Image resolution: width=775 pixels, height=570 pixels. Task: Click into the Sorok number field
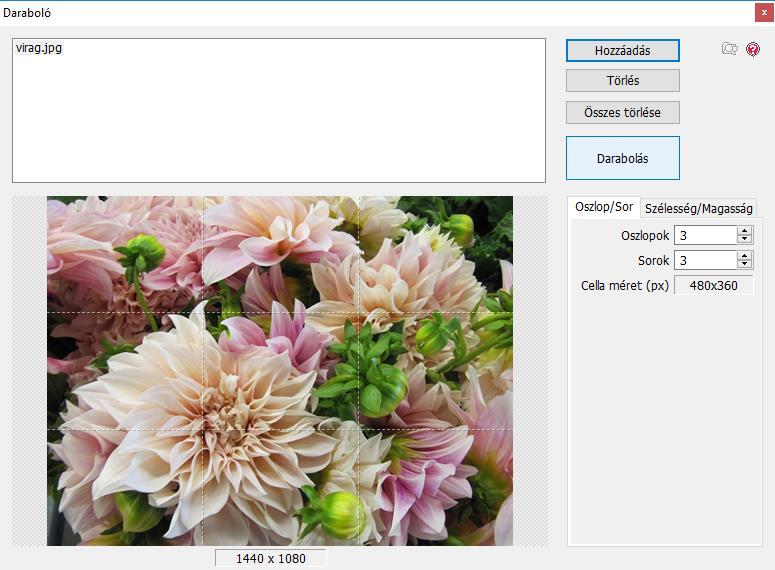706,261
